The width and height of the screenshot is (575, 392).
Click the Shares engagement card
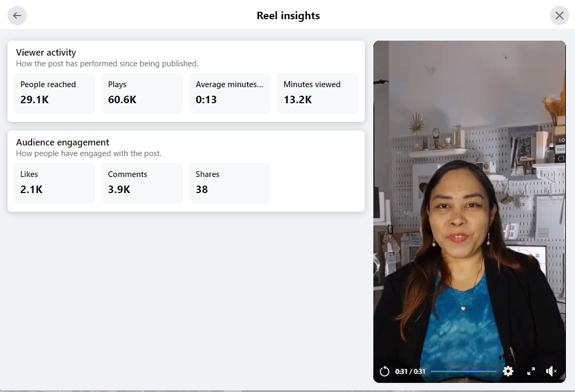[x=230, y=182]
